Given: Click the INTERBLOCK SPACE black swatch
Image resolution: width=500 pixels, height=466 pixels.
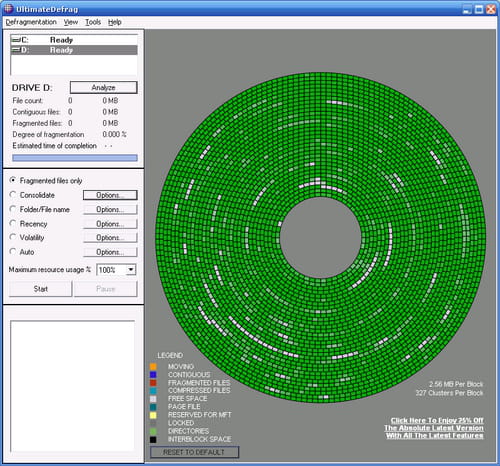Looking at the screenshot, I should (153, 439).
